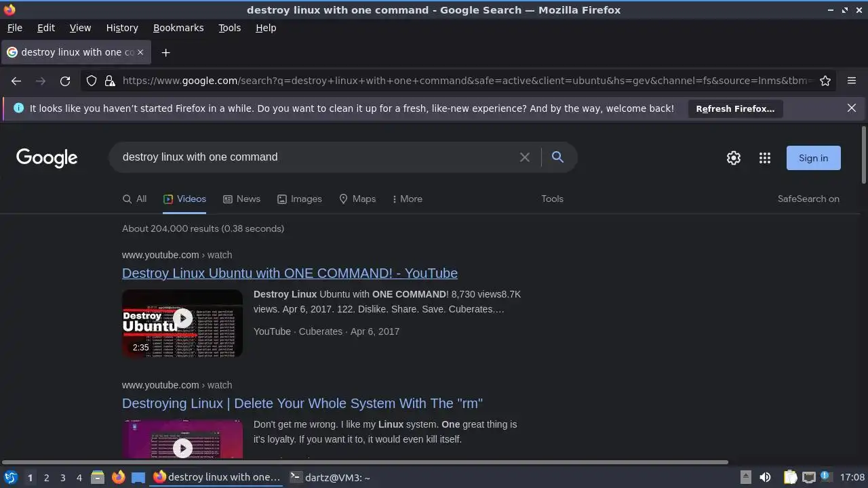Open the History menu
The height and width of the screenshot is (488, 868).
(x=122, y=28)
